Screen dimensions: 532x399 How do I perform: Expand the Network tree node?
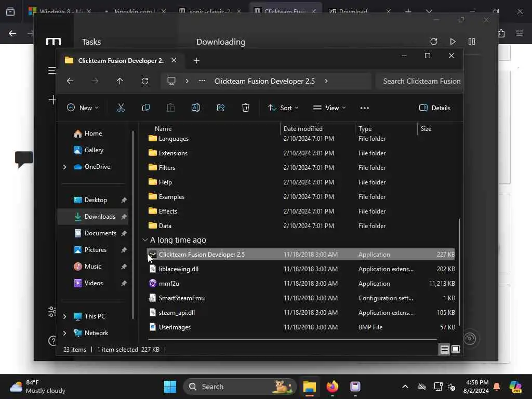[64, 333]
